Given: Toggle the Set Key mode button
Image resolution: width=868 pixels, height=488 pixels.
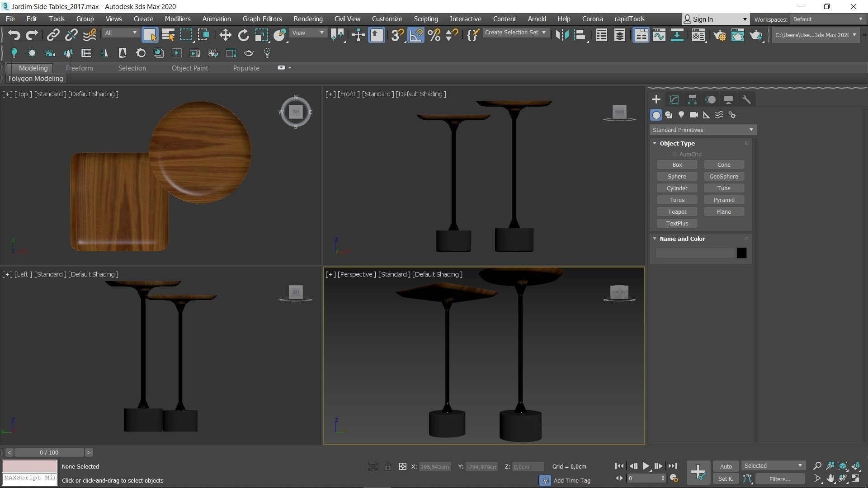Looking at the screenshot, I should tap(726, 479).
